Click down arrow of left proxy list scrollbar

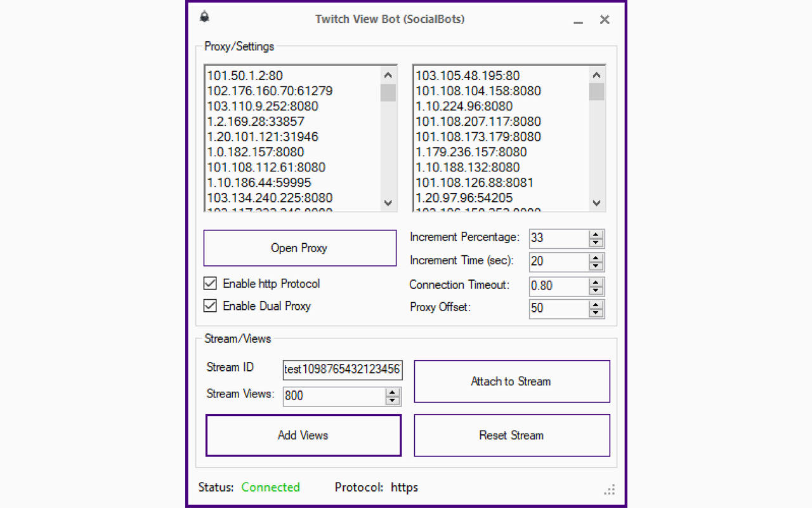(x=388, y=203)
